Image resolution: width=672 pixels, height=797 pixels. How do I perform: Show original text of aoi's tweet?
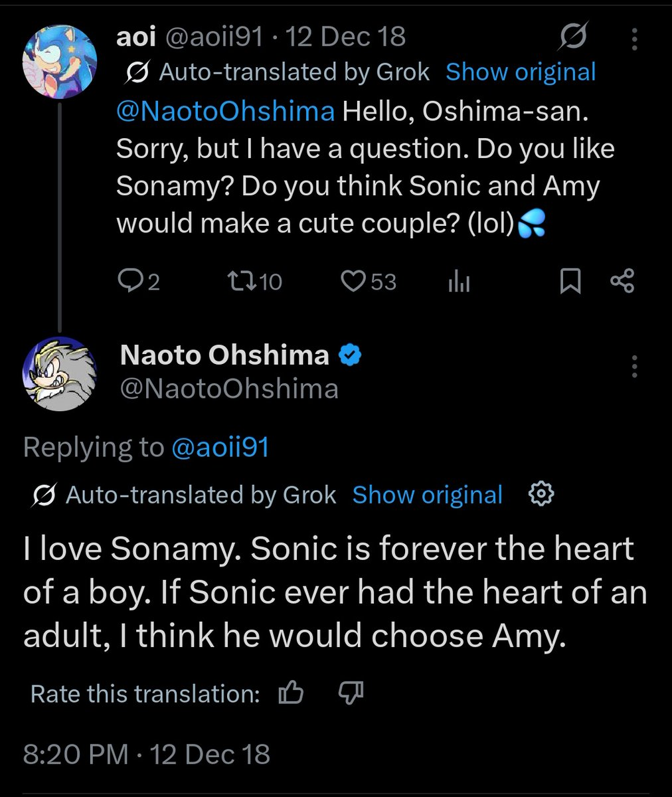521,72
